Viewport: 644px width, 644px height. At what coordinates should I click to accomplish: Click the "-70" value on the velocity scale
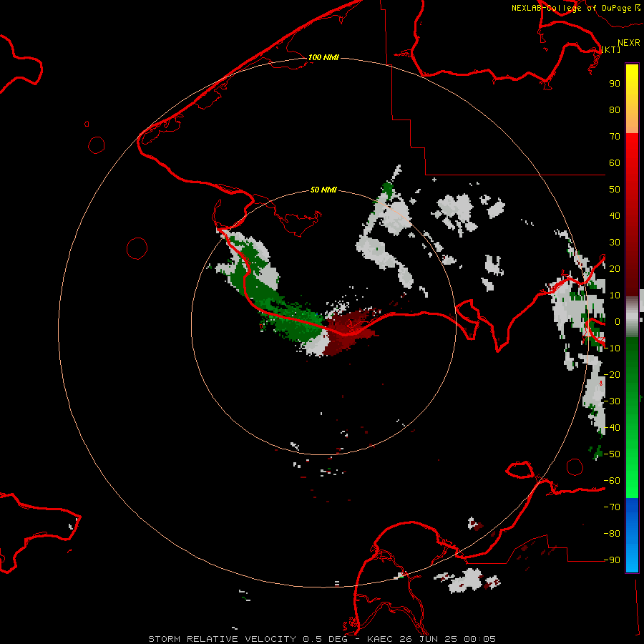tap(612, 507)
